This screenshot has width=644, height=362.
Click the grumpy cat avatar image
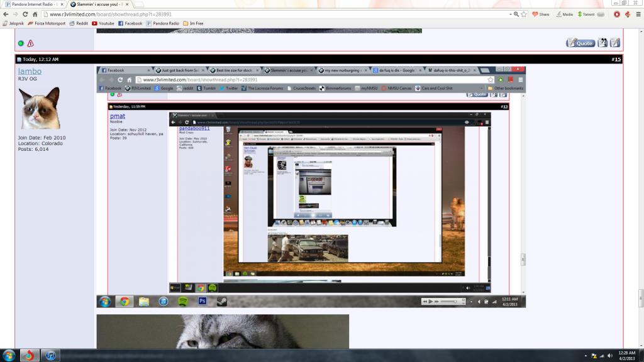tap(40, 107)
